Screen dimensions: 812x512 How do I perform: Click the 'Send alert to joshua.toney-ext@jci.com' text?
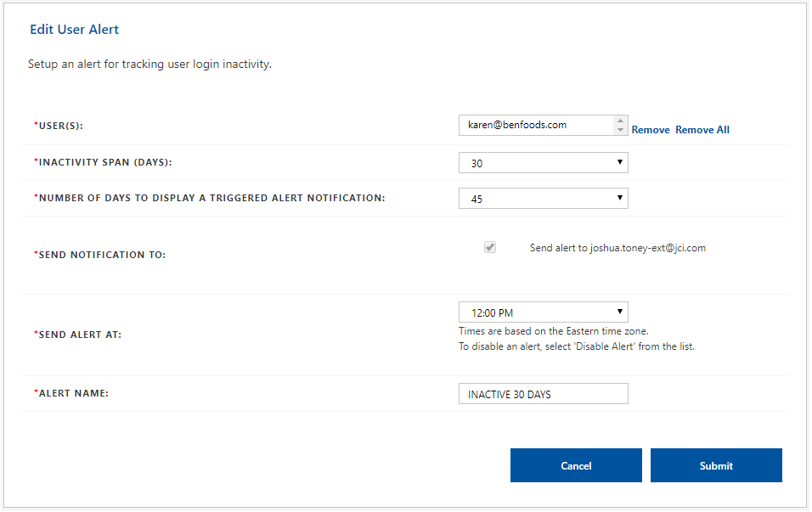click(617, 248)
